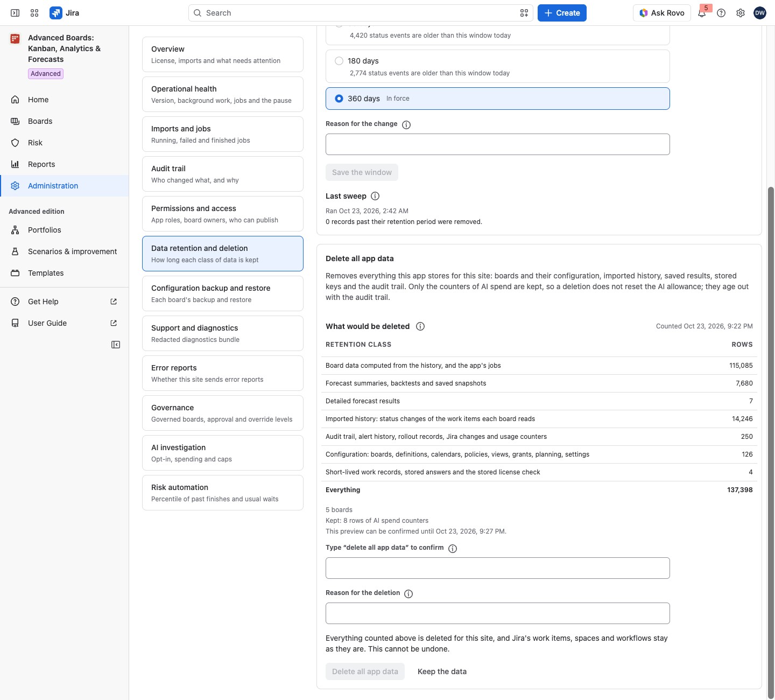The width and height of the screenshot is (775, 700).
Task: Open the Audit trail section
Action: click(x=223, y=174)
